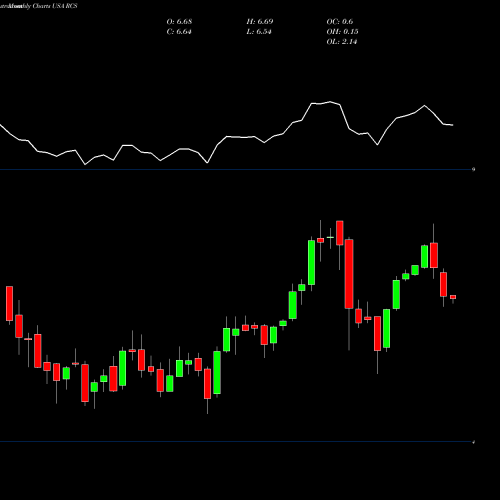Click the 'L: 6.54' low value
Image resolution: width=500 pixels, height=500 pixels.
click(259, 32)
